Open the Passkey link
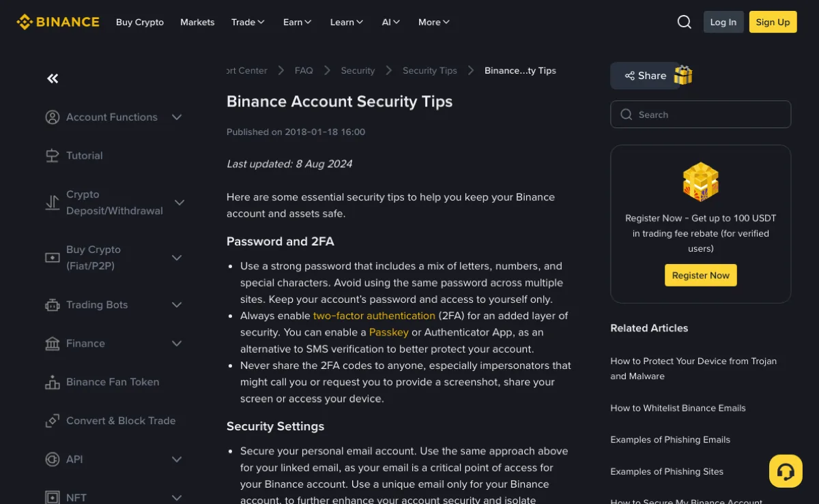Image resolution: width=819 pixels, height=504 pixels. (389, 332)
